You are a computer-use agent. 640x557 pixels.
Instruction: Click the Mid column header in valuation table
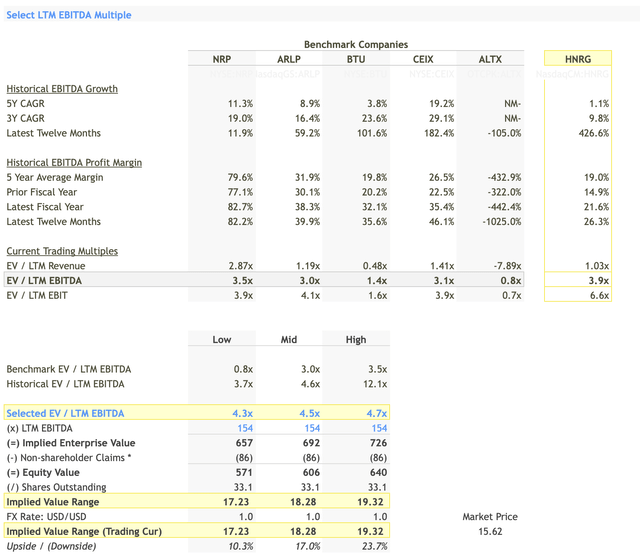tap(292, 340)
